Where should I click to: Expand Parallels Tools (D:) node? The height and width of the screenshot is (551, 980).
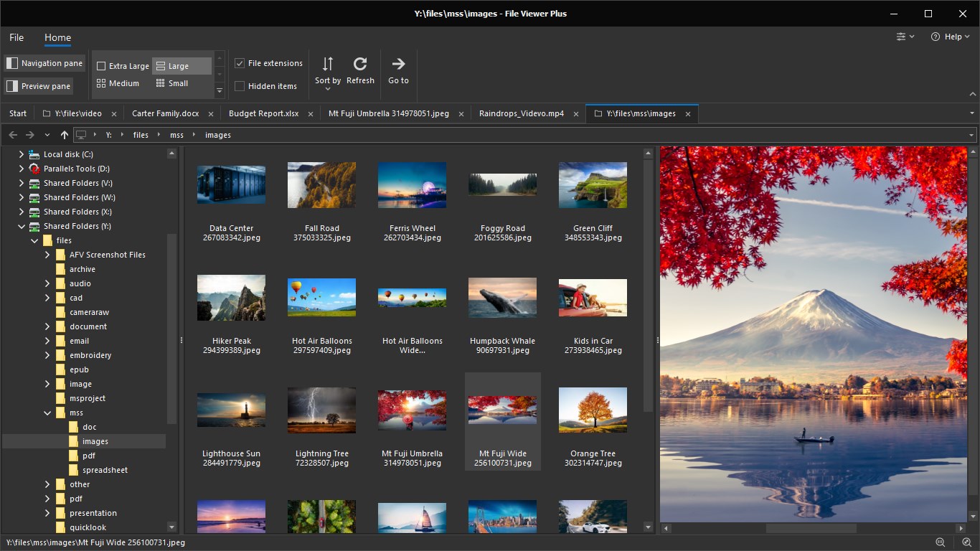[x=22, y=169]
